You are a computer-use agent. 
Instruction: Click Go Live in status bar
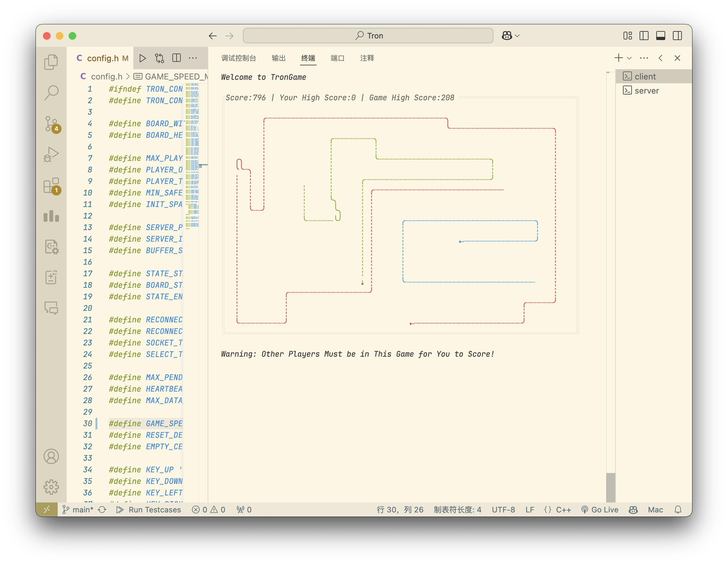[x=600, y=509]
